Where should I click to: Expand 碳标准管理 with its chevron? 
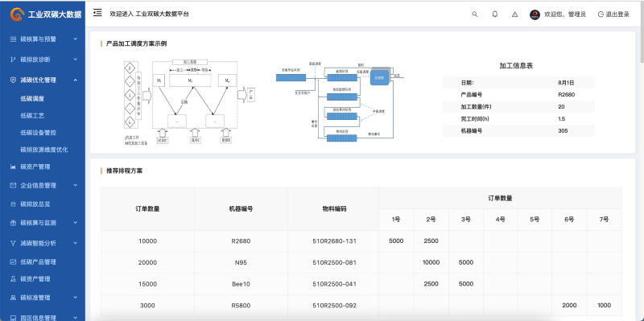75,298
